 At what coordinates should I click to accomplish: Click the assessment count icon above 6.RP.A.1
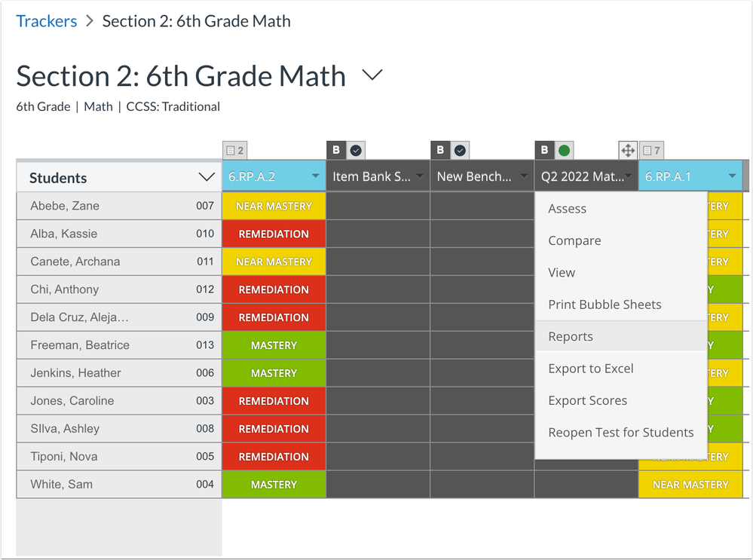point(652,151)
